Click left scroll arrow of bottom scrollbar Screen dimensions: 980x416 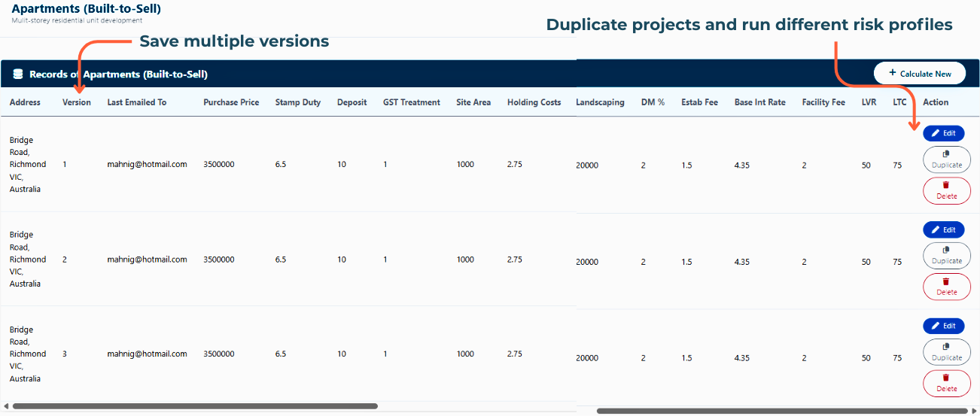coord(6,406)
